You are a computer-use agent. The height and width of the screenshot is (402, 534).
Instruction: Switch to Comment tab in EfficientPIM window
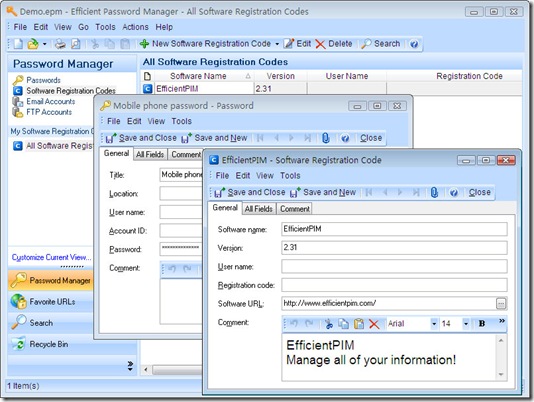tap(295, 208)
